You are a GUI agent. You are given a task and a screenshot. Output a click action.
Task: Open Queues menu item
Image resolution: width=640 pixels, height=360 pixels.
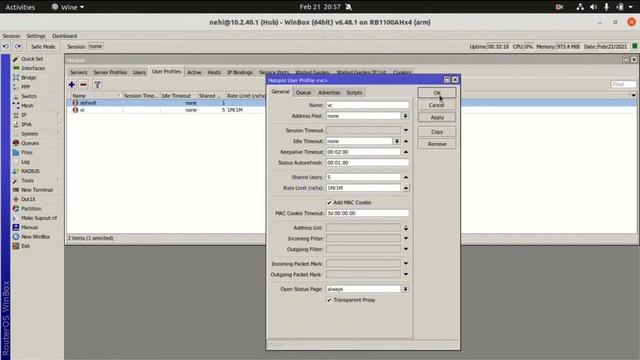[x=30, y=143]
